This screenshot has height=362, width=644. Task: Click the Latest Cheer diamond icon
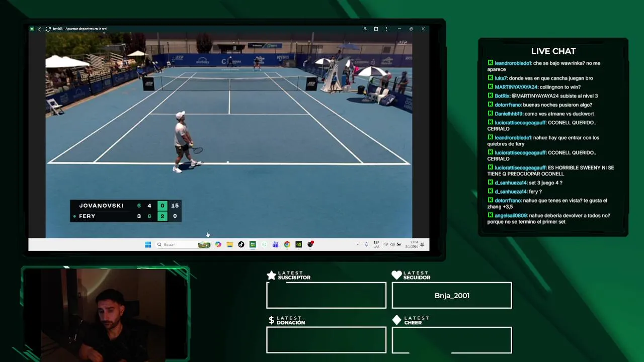[396, 320]
